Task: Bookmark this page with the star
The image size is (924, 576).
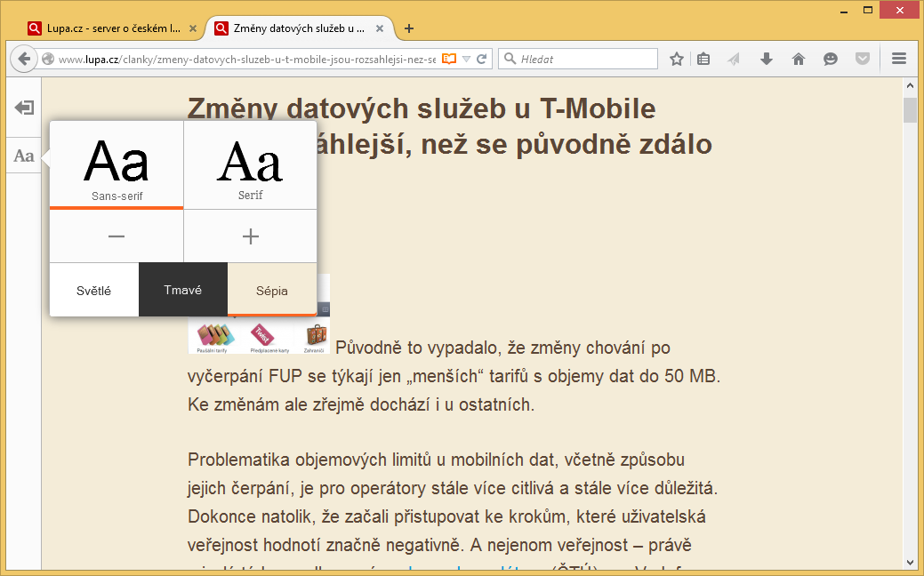Action: pyautogui.click(x=677, y=59)
